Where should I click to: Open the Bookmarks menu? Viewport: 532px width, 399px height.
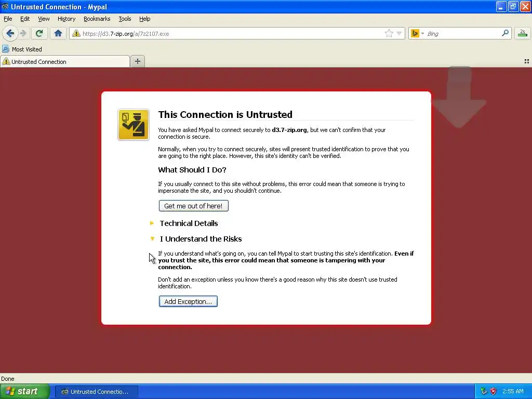coord(97,19)
